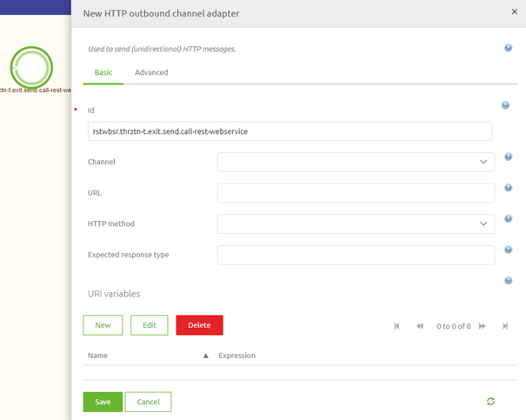This screenshot has width=526, height=420.
Task: Open help for the adapter description
Action: click(508, 48)
